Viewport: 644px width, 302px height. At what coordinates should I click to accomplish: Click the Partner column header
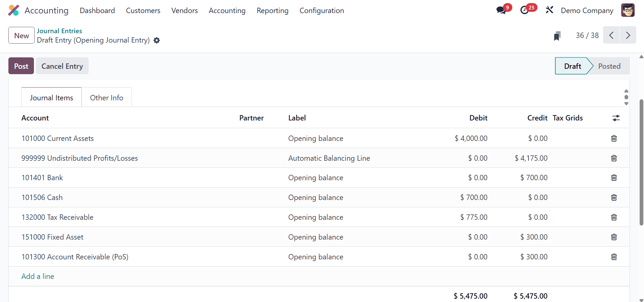(x=251, y=118)
